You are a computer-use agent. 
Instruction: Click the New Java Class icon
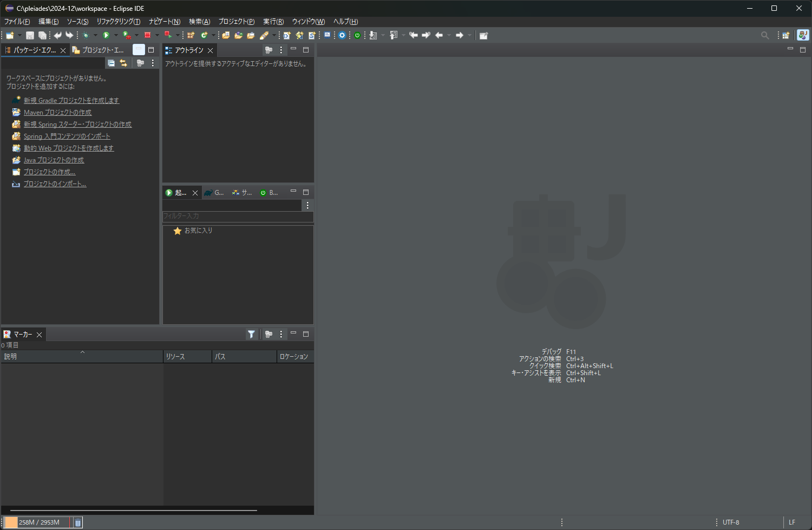[204, 35]
